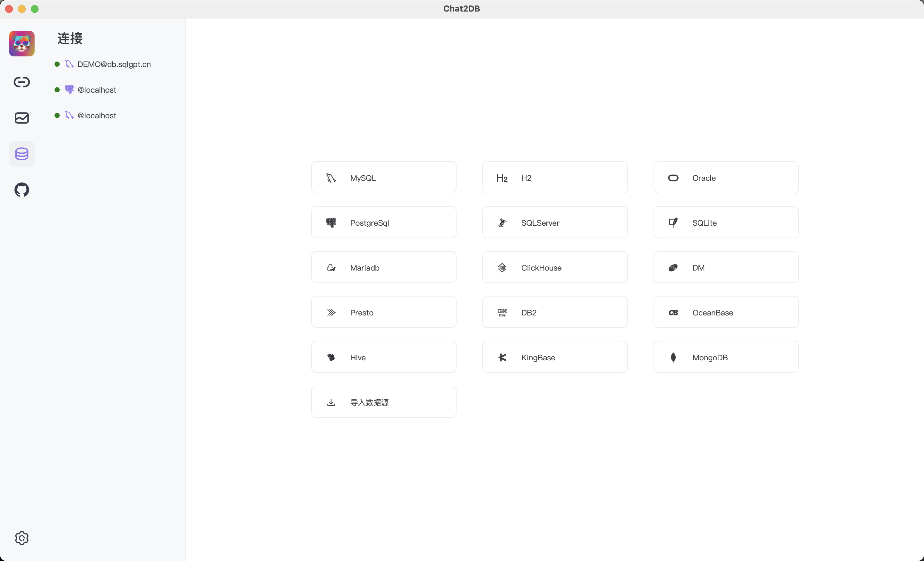
Task: Select the database connections icon in sidebar
Action: coord(22,154)
